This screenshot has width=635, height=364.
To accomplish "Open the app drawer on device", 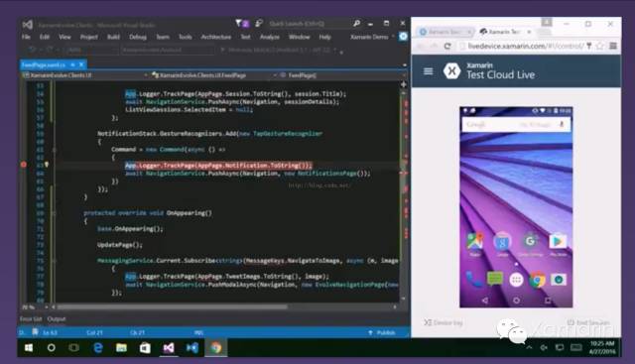I will pyautogui.click(x=516, y=280).
